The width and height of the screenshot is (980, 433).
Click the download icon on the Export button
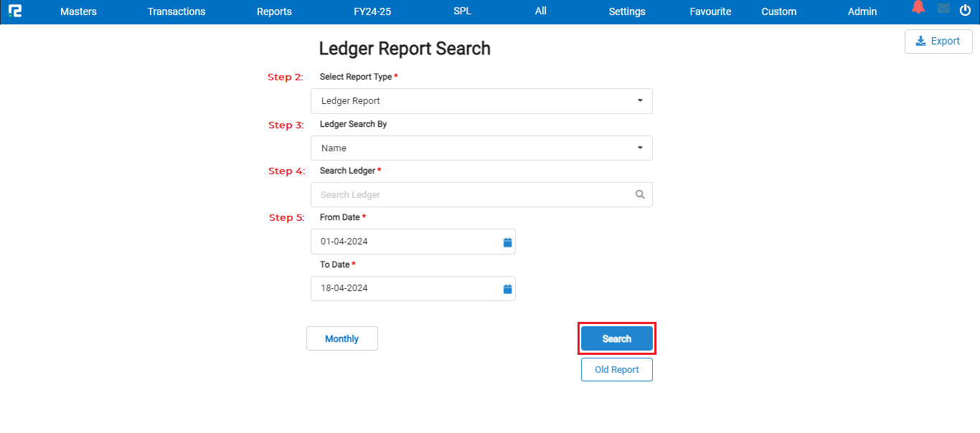click(x=920, y=41)
